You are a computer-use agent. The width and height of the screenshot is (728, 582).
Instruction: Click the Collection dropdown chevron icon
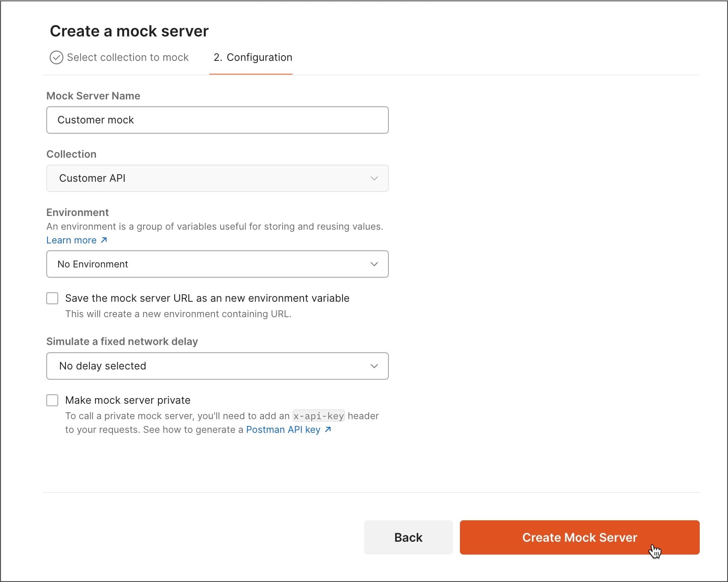[374, 178]
